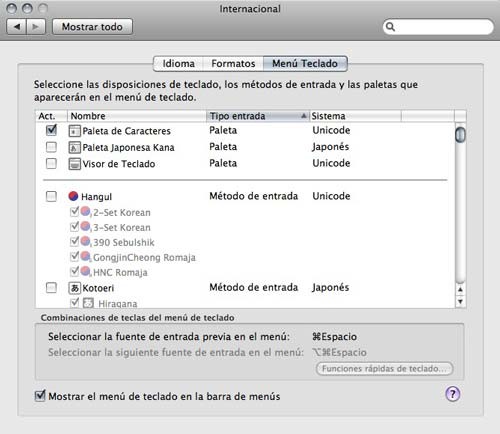Go back with the left arrow button
Image resolution: width=500 pixels, height=434 pixels.
pyautogui.click(x=17, y=27)
